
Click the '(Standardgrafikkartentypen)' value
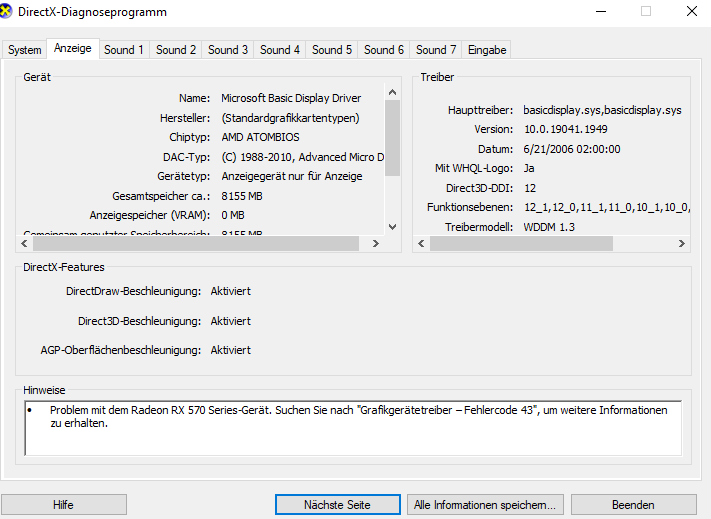coord(291,118)
